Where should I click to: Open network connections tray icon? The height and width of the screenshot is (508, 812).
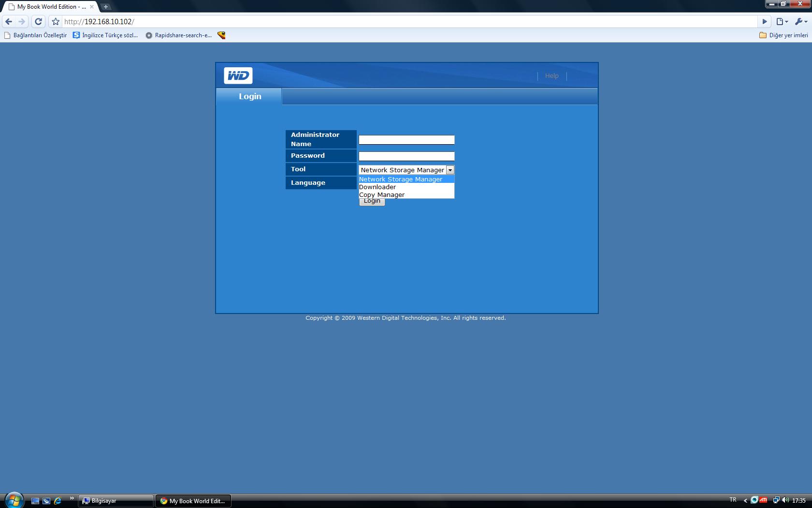point(776,500)
